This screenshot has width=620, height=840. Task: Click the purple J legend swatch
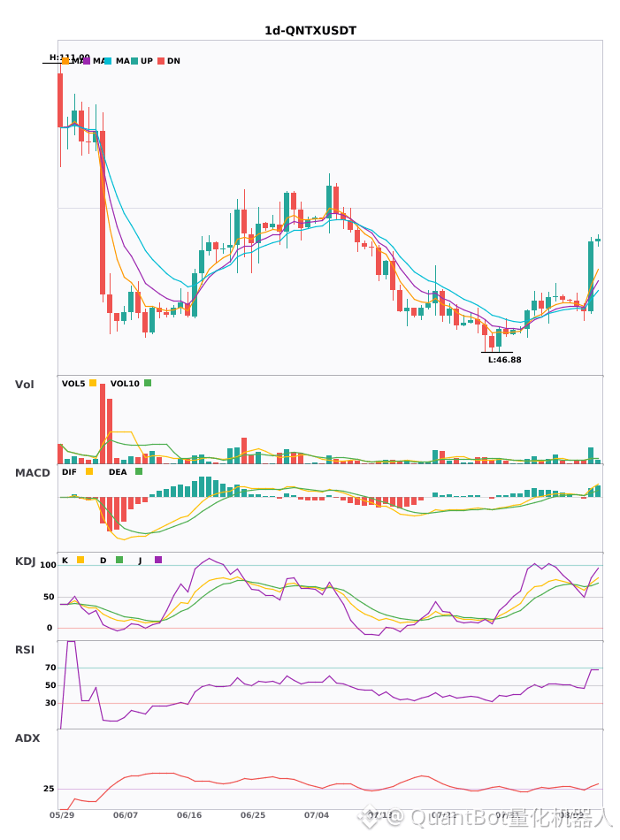pyautogui.click(x=158, y=560)
